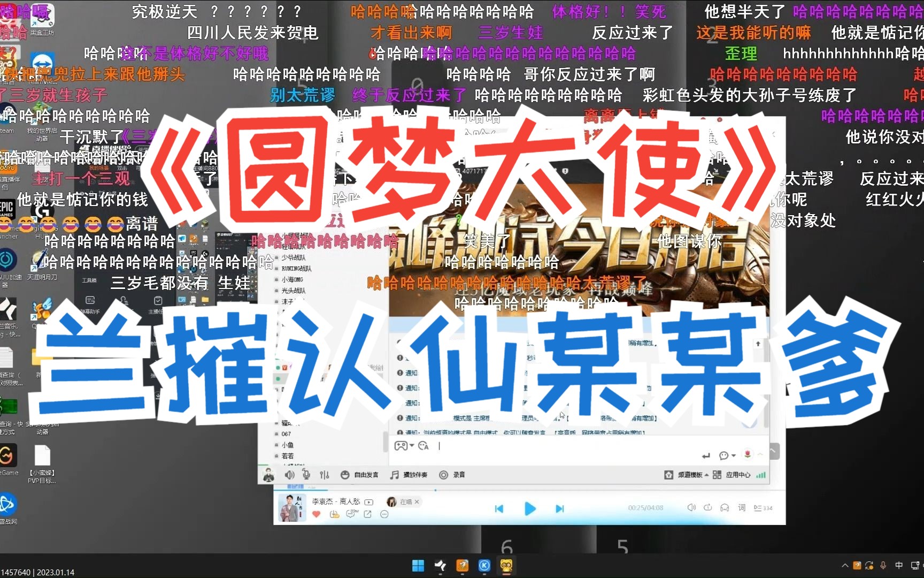The width and height of the screenshot is (924, 578).
Task: Open sound effects headphone icon in player
Action: [725, 507]
